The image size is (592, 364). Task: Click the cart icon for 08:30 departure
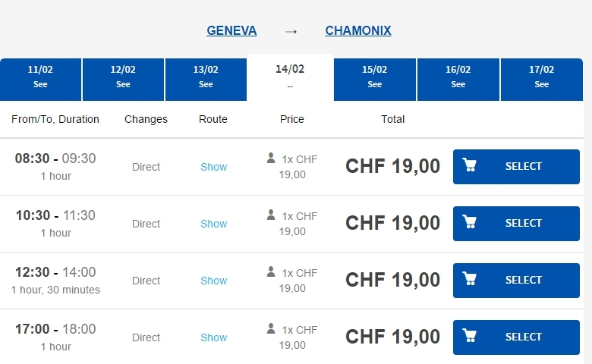(x=470, y=165)
